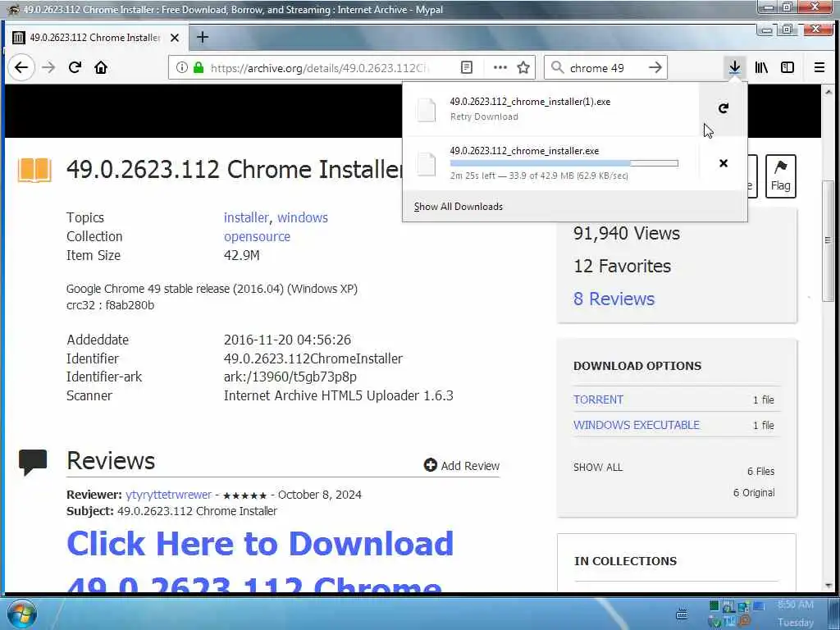Viewport: 840px width, 630px height.
Task: Click the Add Review plus icon
Action: [x=430, y=465]
